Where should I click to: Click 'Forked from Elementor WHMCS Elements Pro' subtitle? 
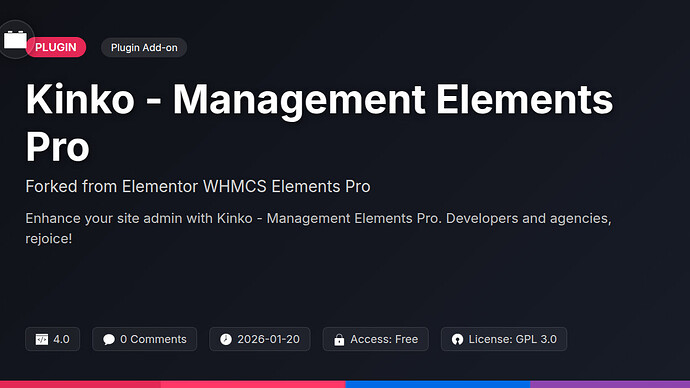(198, 187)
